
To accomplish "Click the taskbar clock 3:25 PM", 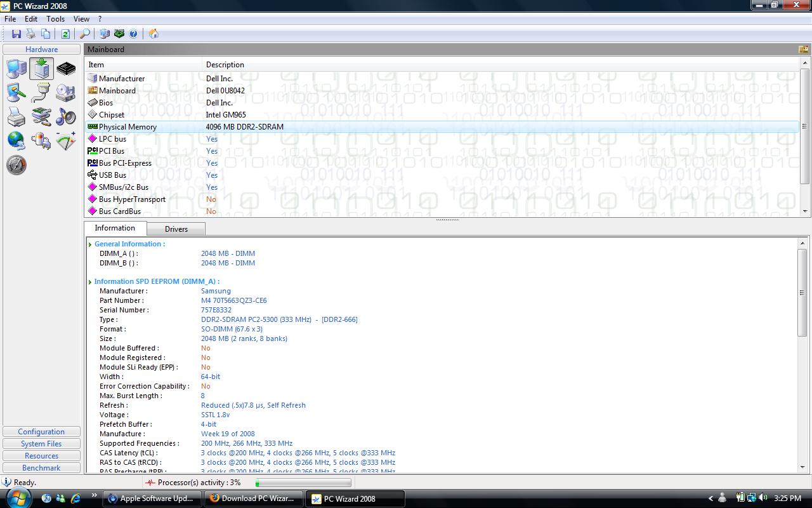I will point(787,498).
